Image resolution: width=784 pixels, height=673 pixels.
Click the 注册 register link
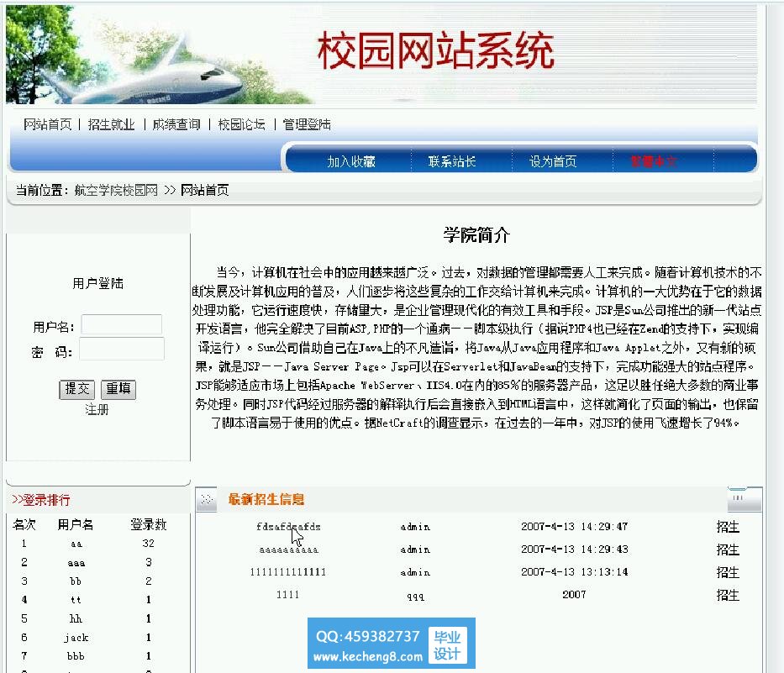(x=97, y=410)
